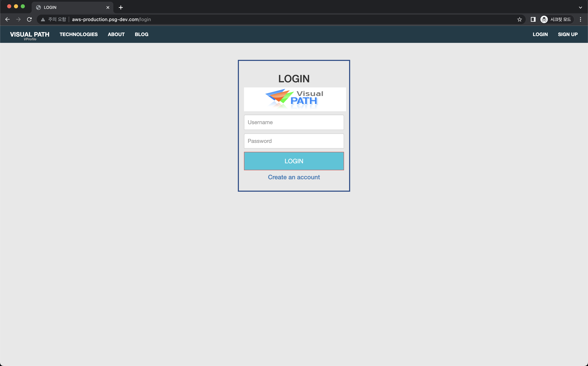Focus the Username input field
588x366 pixels.
pyautogui.click(x=294, y=122)
